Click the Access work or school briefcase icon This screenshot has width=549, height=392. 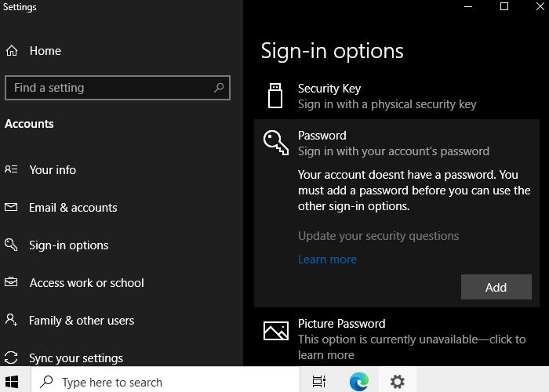coord(11,281)
